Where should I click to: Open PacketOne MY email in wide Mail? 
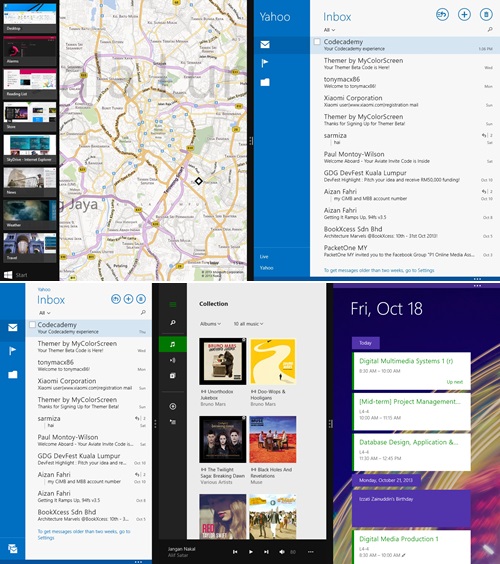[x=405, y=251]
